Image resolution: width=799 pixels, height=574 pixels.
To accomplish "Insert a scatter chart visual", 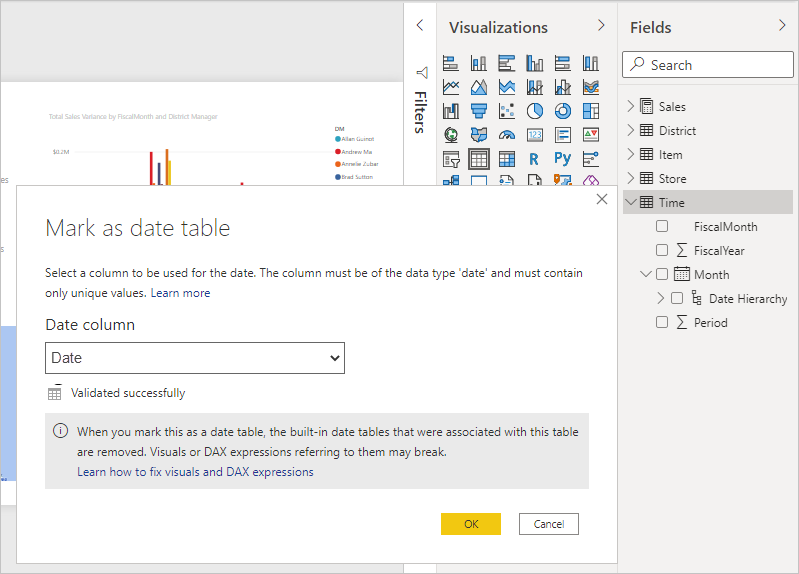I will click(506, 111).
